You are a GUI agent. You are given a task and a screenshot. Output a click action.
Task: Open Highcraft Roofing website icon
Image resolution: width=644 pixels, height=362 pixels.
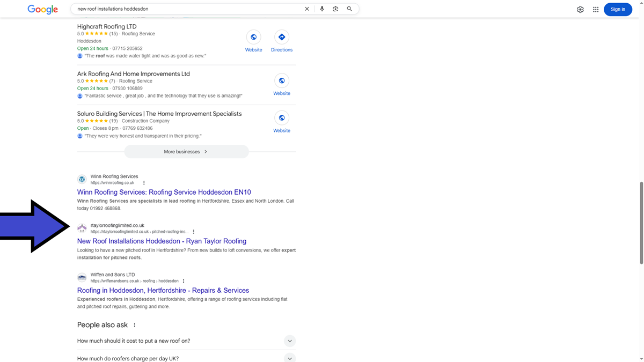pyautogui.click(x=253, y=37)
